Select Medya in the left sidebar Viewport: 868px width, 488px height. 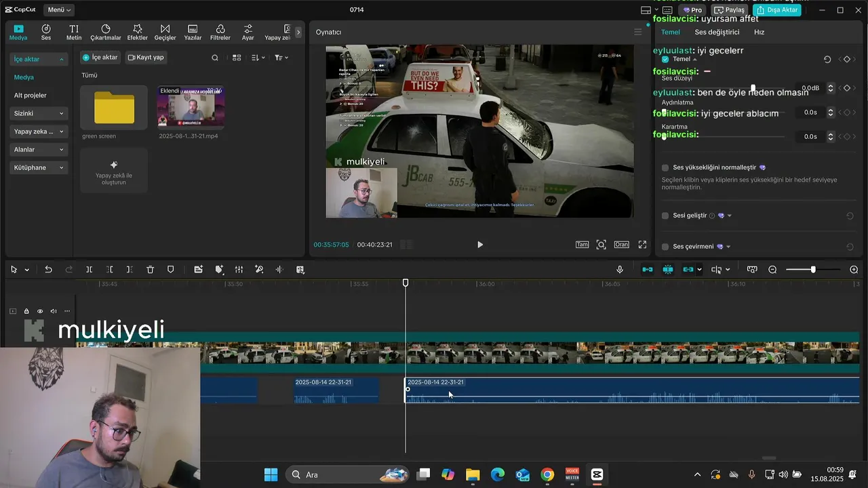[x=24, y=77]
